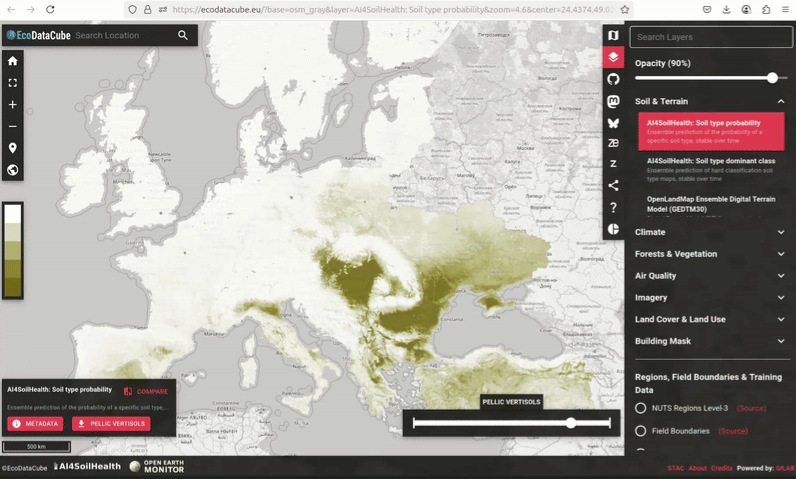Open the STAC footer link

pyautogui.click(x=676, y=468)
